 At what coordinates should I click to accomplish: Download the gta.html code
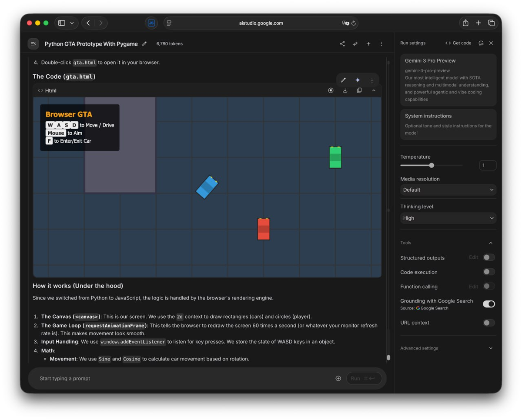pyautogui.click(x=345, y=90)
